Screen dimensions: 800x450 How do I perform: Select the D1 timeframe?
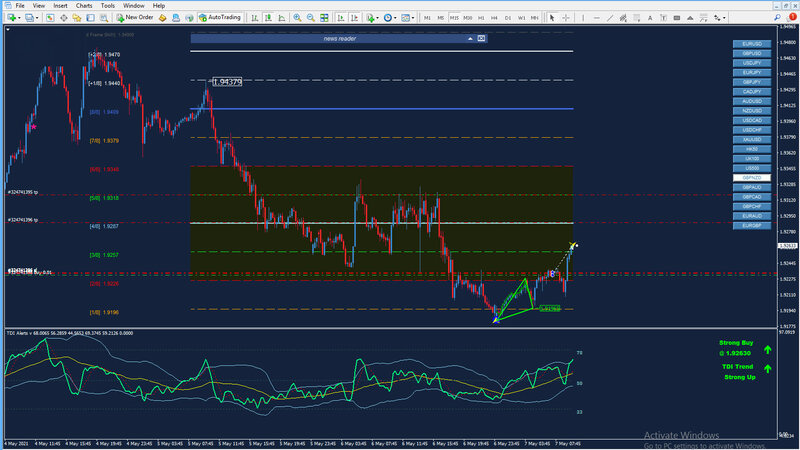508,18
